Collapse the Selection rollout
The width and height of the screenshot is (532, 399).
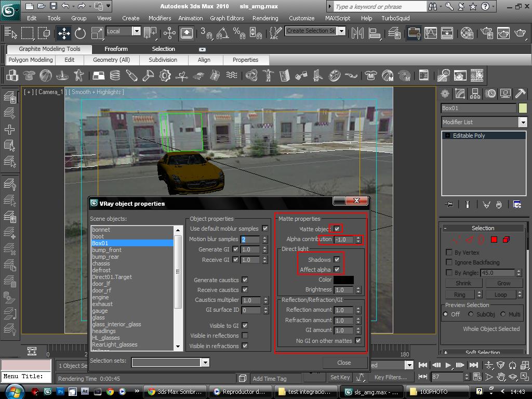coord(445,229)
